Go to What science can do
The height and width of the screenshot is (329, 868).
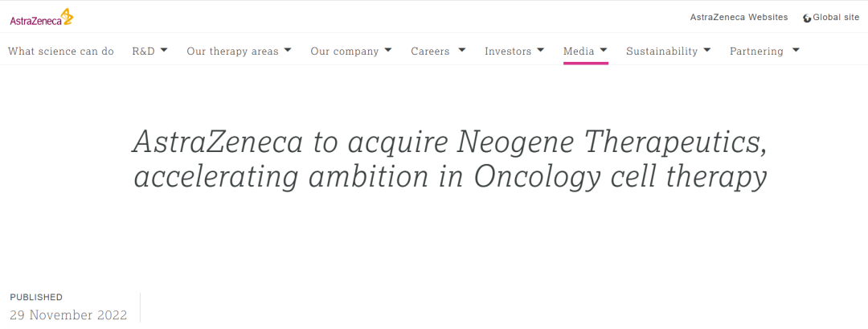pos(61,51)
